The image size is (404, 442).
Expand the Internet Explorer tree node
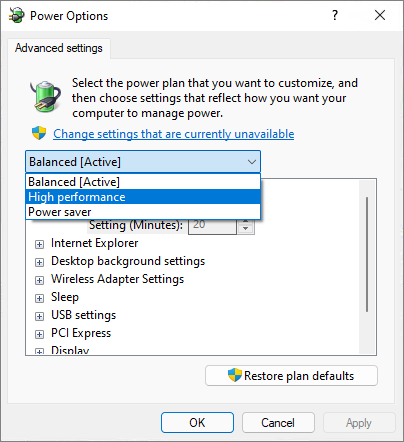(x=39, y=244)
